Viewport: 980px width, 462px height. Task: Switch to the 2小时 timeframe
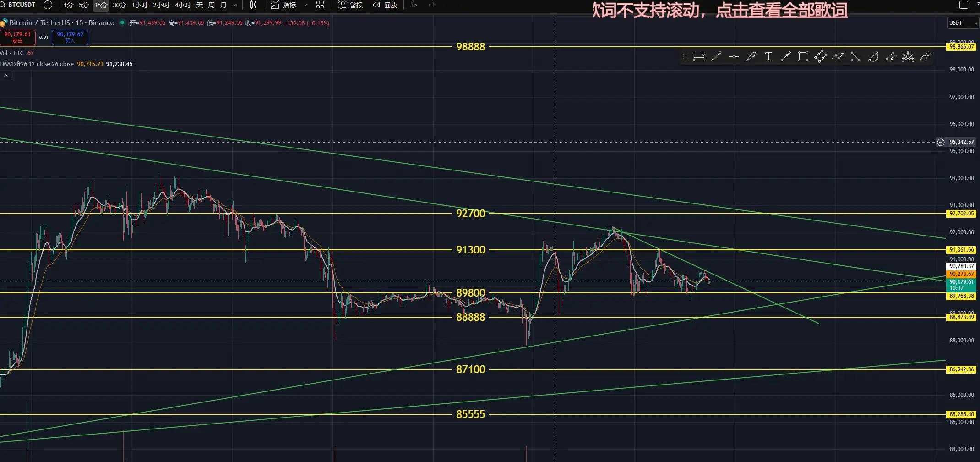pos(161,5)
